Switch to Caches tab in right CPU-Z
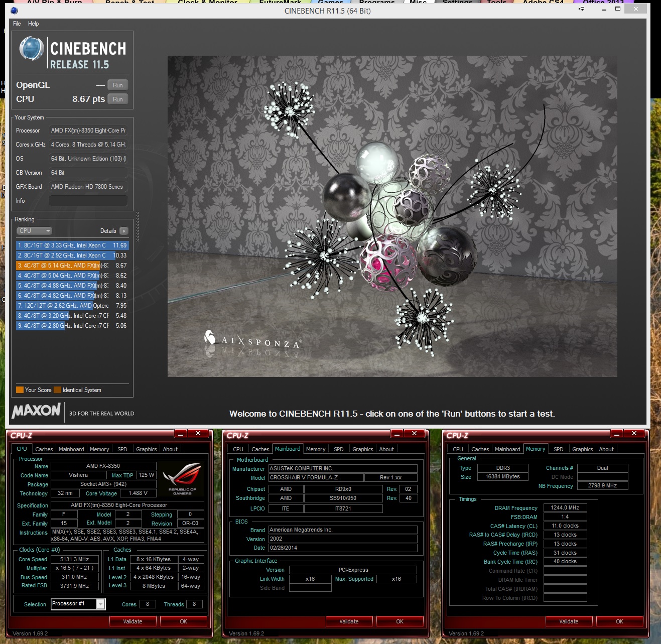Viewport: 661px width, 644px height. 480,449
